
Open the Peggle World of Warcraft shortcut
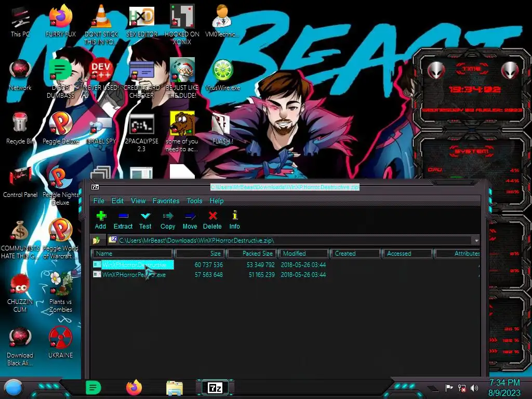click(x=61, y=240)
